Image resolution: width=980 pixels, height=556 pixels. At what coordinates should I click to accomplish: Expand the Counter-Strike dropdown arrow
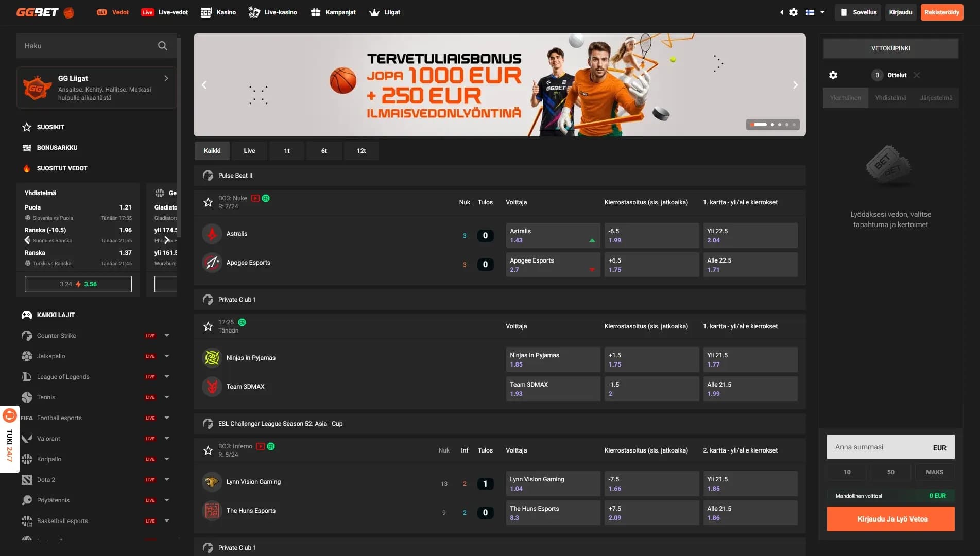tap(167, 336)
